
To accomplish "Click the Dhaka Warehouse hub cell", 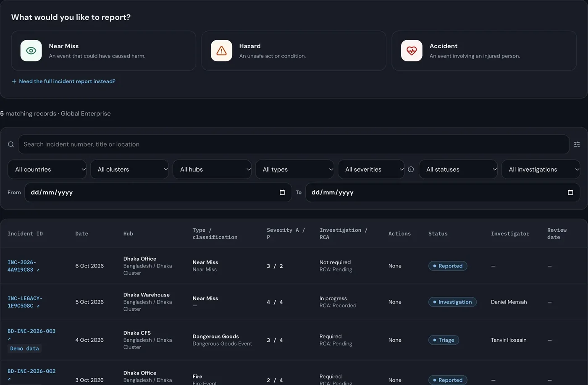I will coord(147,302).
